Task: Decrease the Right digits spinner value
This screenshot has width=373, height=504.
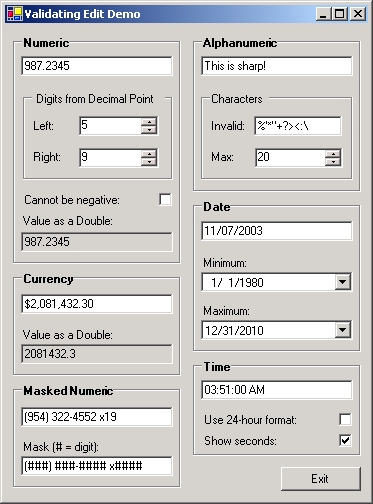Action: 149,161
